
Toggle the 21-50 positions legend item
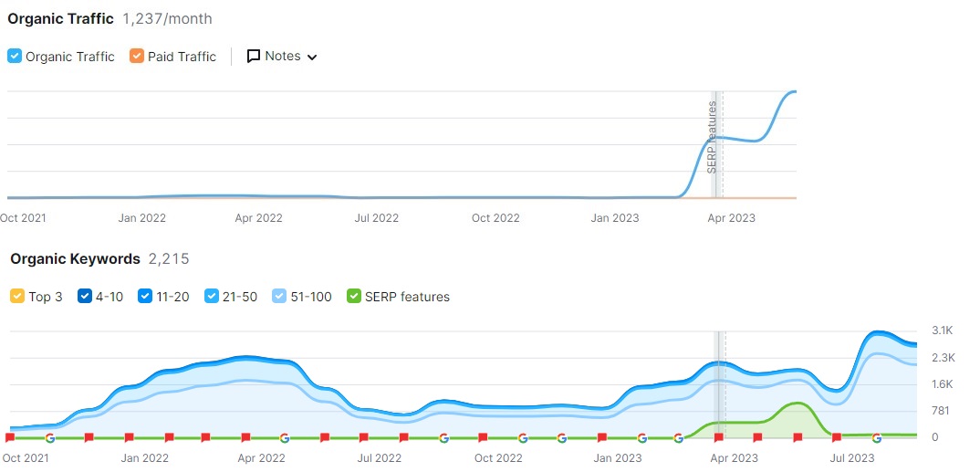[213, 297]
